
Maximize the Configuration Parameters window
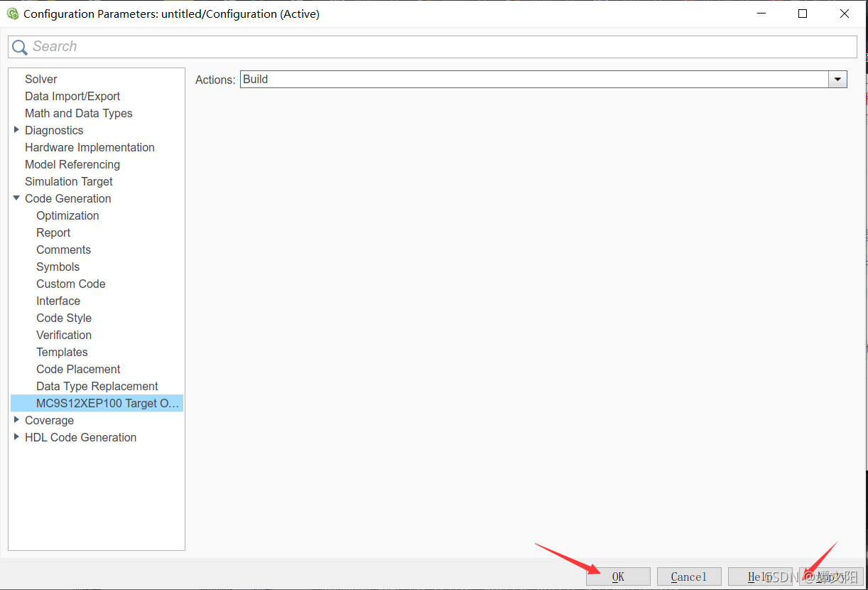(803, 14)
